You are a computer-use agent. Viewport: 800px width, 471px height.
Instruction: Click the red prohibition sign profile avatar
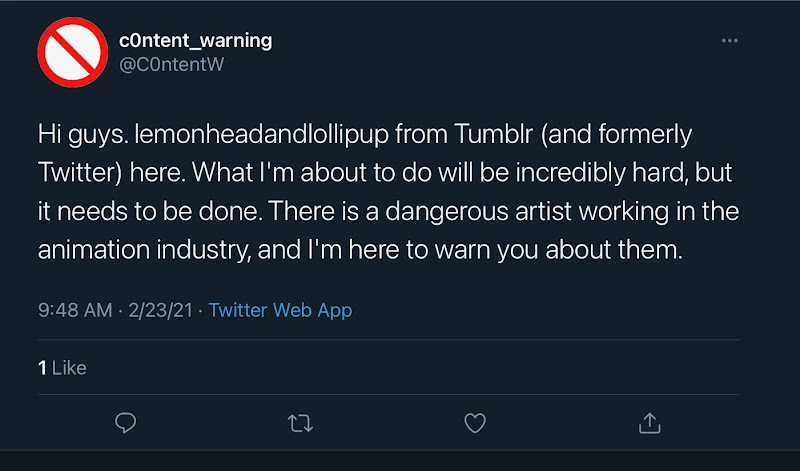[x=72, y=52]
